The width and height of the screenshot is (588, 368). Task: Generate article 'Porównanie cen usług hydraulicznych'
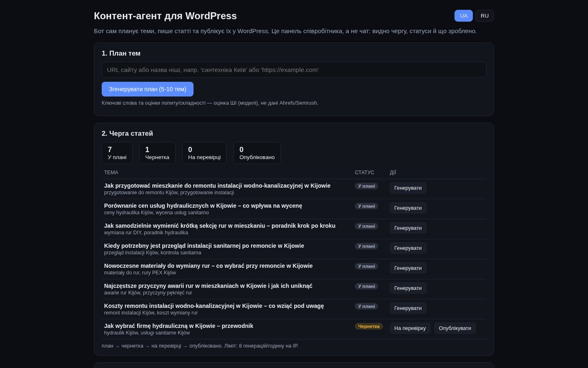pos(408,208)
